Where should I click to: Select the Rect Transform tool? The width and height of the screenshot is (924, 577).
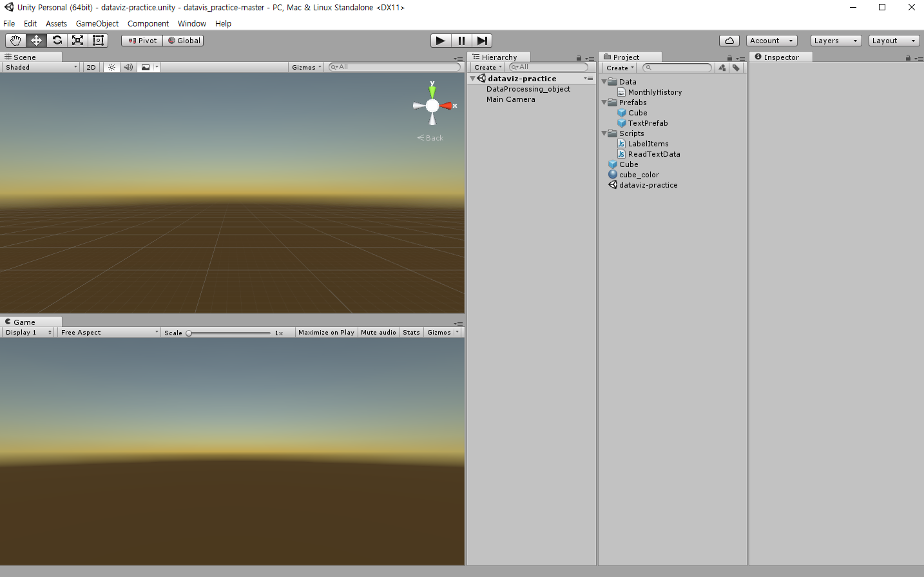(x=98, y=40)
